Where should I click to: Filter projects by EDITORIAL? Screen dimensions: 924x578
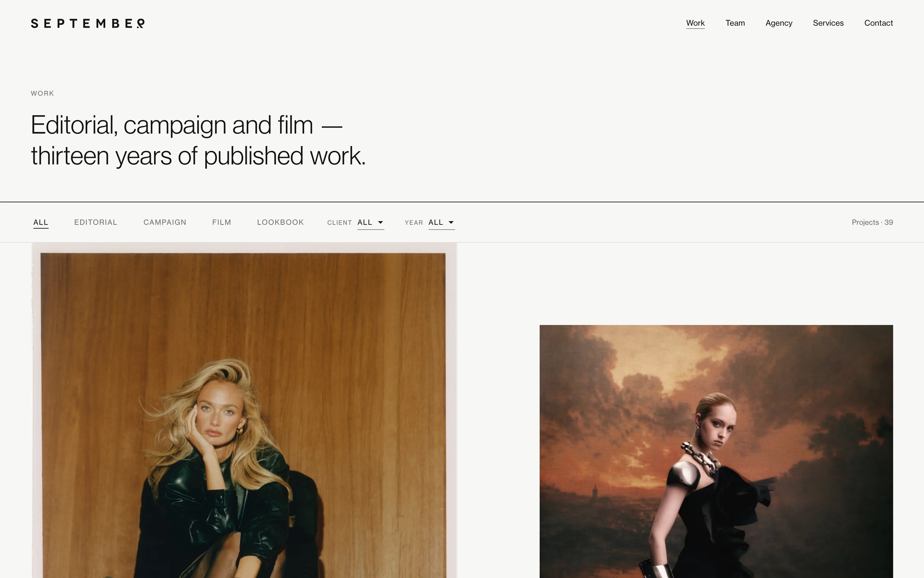(x=96, y=222)
